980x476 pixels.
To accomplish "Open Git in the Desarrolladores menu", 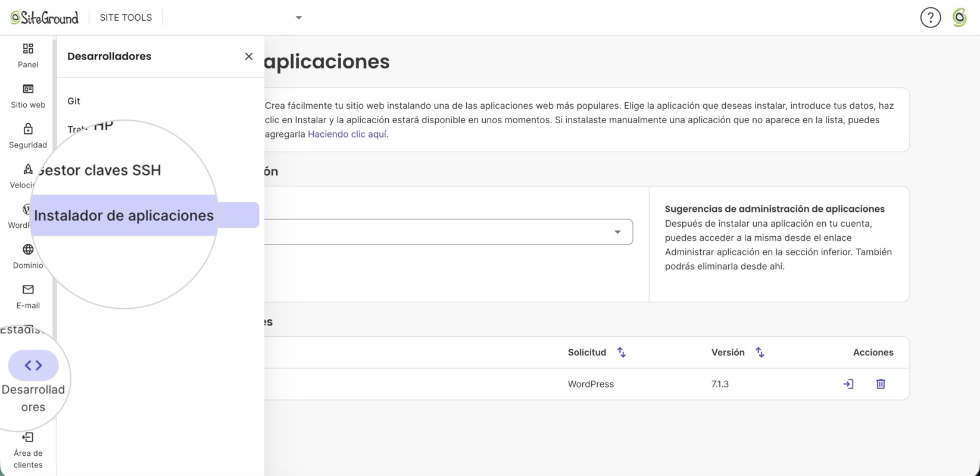I will (74, 101).
